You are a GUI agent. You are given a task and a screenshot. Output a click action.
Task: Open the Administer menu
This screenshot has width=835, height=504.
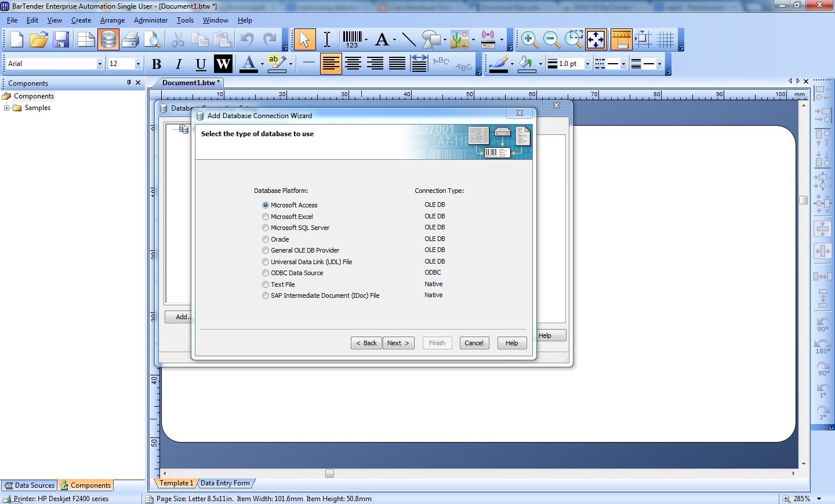[151, 20]
